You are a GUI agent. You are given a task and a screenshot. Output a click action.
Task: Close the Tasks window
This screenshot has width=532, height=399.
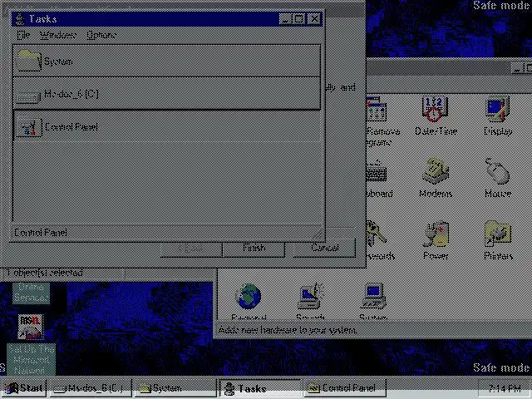(x=314, y=19)
